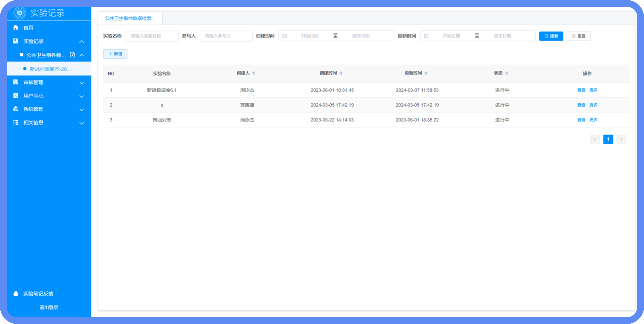Sort table by 创建时间 column
Screen dimensions: 644x324
tap(341, 73)
